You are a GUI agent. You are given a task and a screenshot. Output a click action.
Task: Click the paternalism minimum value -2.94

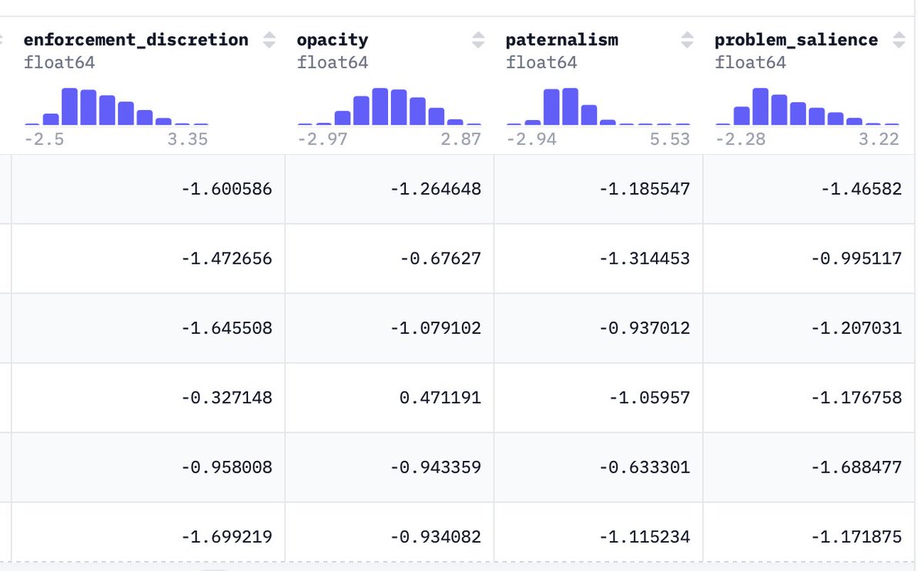pyautogui.click(x=531, y=139)
